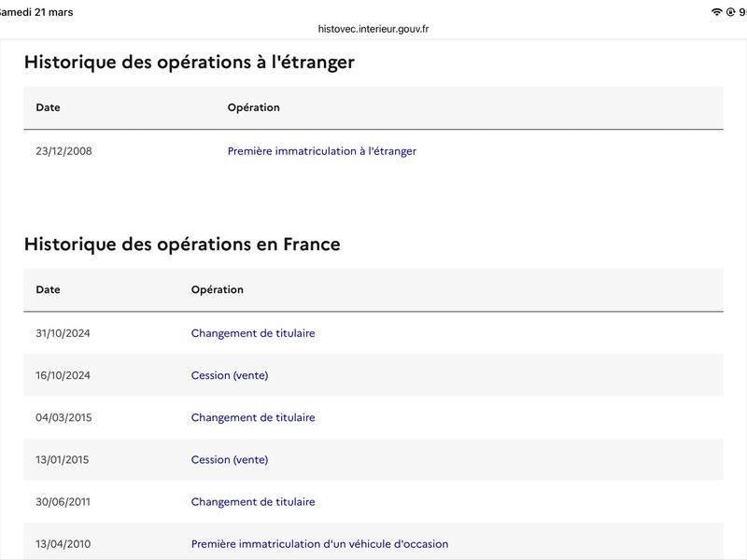Image resolution: width=747 pixels, height=560 pixels.
Task: Tap the Wi-Fi status icon
Action: 716,12
